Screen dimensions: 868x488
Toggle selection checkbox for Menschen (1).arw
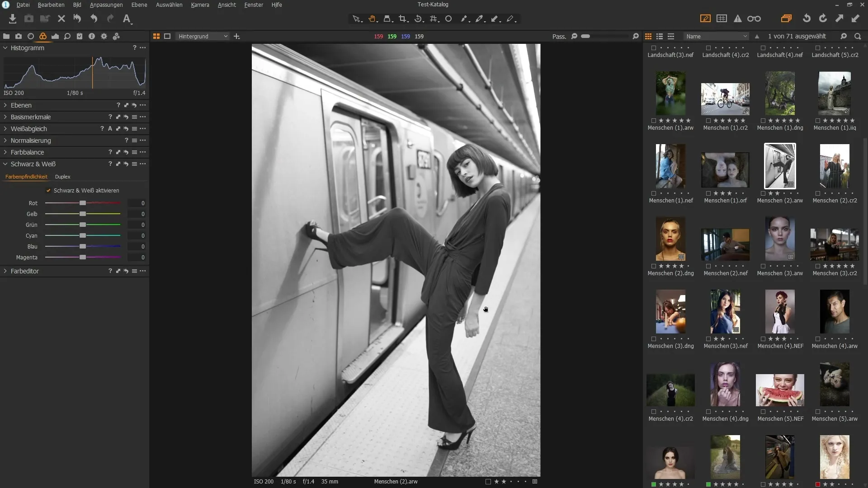654,121
